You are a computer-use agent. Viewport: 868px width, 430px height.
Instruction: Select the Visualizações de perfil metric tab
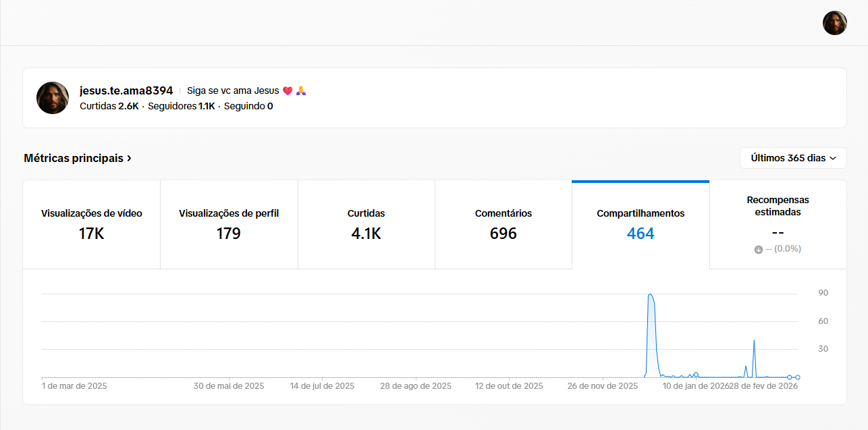[x=229, y=224]
